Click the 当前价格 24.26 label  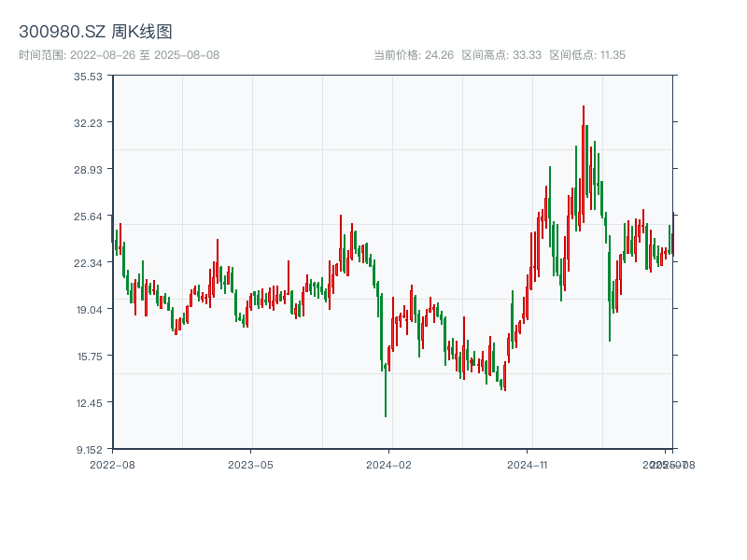[x=414, y=55]
